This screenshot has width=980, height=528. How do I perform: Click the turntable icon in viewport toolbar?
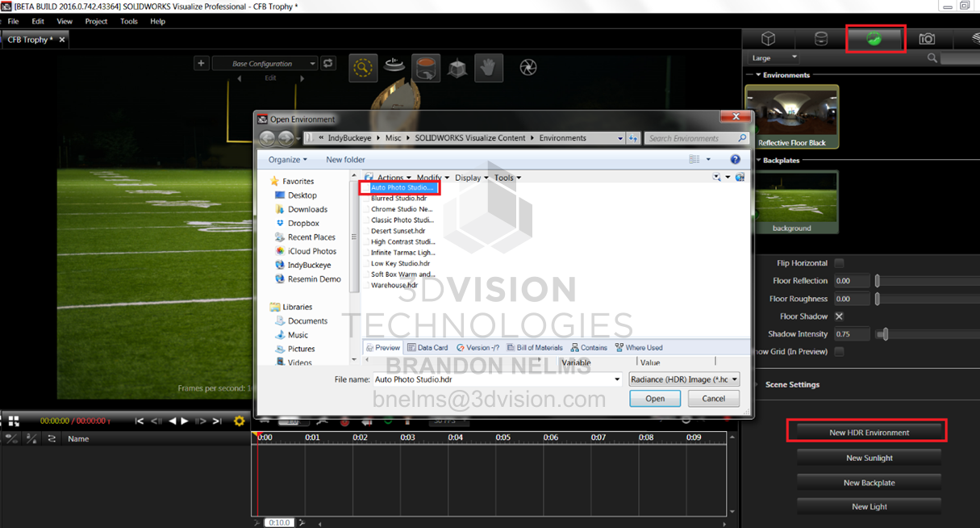click(394, 66)
